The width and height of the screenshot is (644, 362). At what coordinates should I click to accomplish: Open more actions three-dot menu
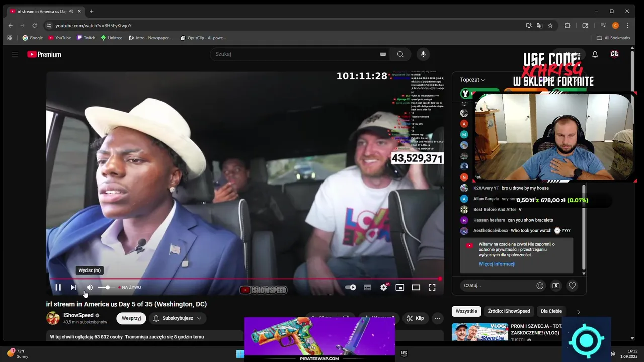click(438, 318)
